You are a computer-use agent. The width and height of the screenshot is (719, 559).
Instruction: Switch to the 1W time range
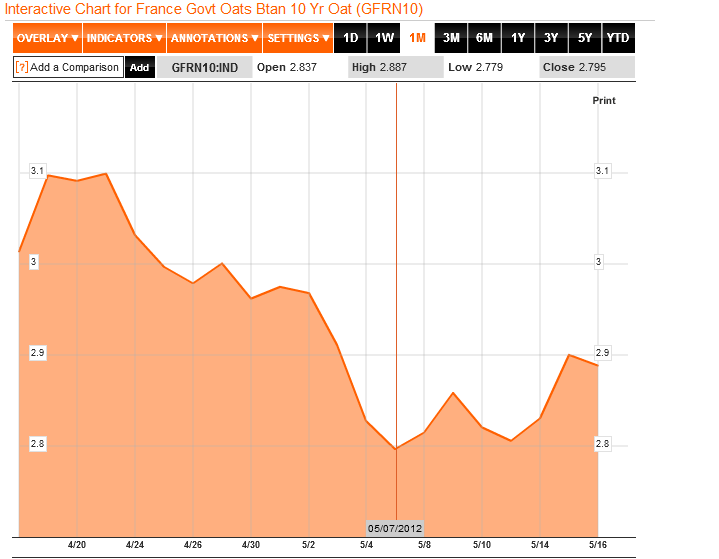coord(384,38)
